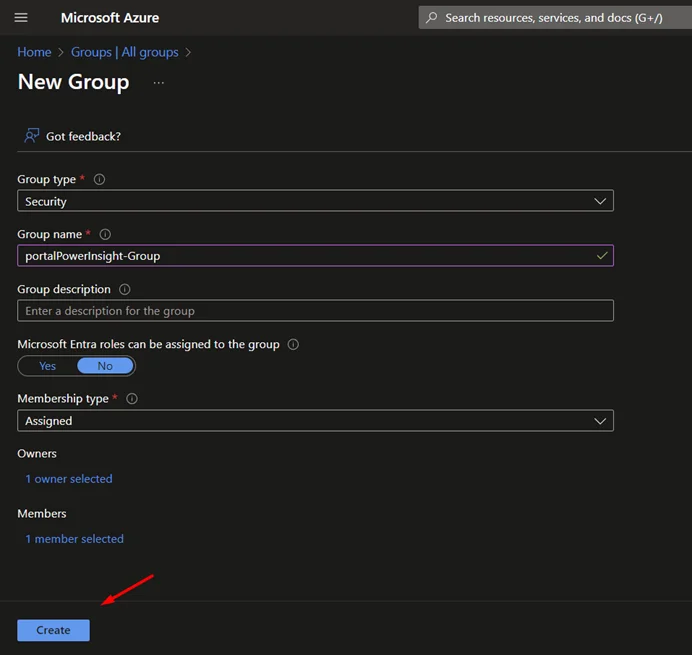Go to Home breadcrumb
This screenshot has width=692, height=655.
pos(34,52)
